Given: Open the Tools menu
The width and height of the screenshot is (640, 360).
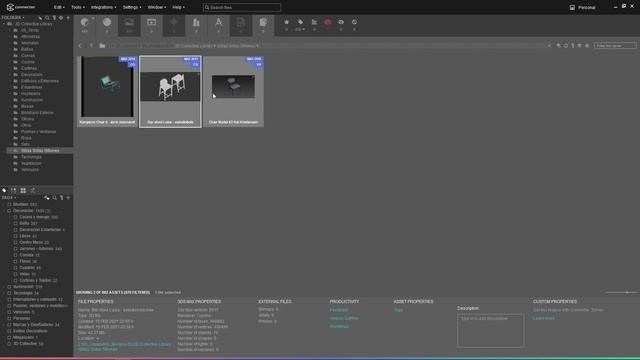Looking at the screenshot, I should click(78, 7).
